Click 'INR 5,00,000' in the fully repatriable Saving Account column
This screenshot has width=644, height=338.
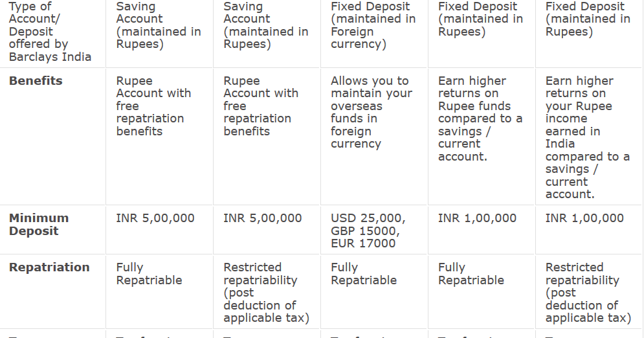click(155, 218)
